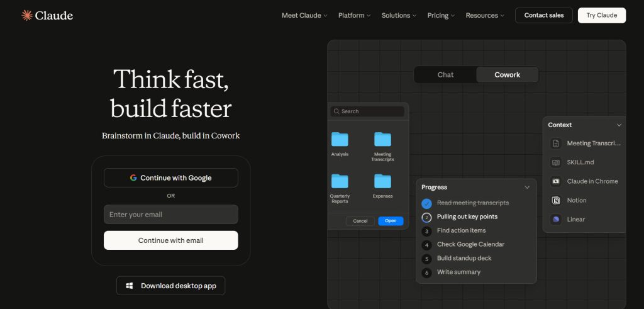Click step 6 circle for Write summary
644x309 pixels.
(x=427, y=273)
